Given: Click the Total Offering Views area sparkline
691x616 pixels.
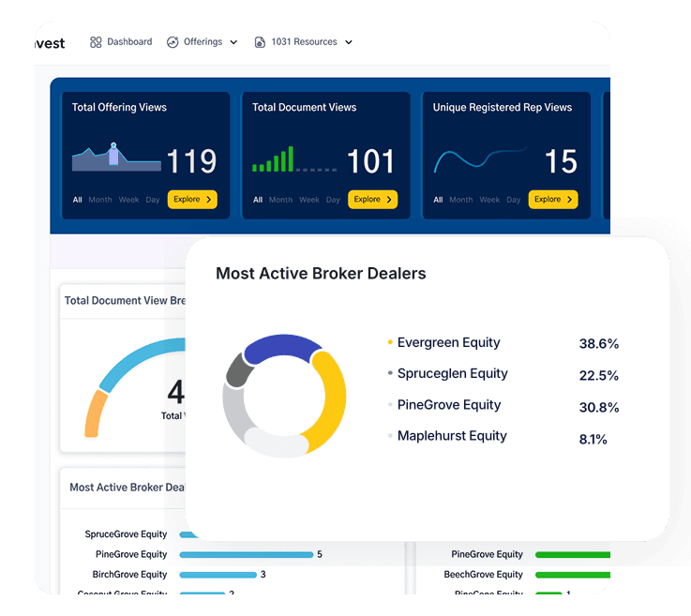Looking at the screenshot, I should click(117, 158).
